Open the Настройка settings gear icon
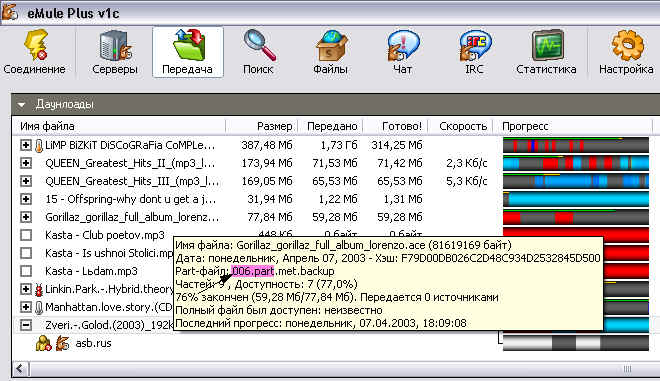Image resolution: width=660 pixels, height=381 pixels. tap(626, 52)
